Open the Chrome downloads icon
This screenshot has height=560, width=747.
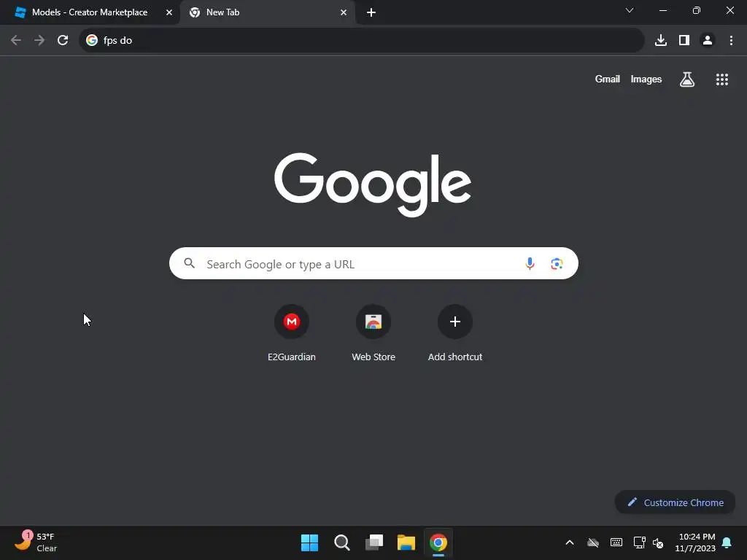click(x=661, y=41)
